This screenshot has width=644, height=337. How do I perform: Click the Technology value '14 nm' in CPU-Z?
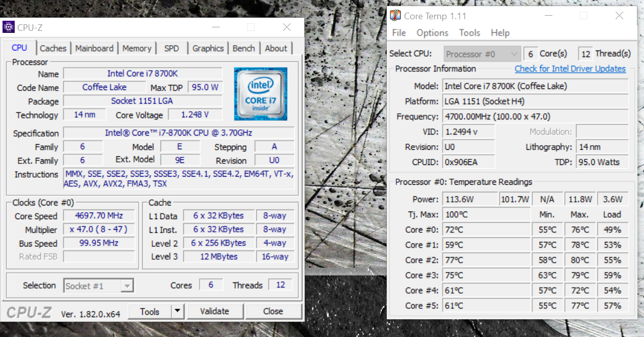[x=85, y=114]
